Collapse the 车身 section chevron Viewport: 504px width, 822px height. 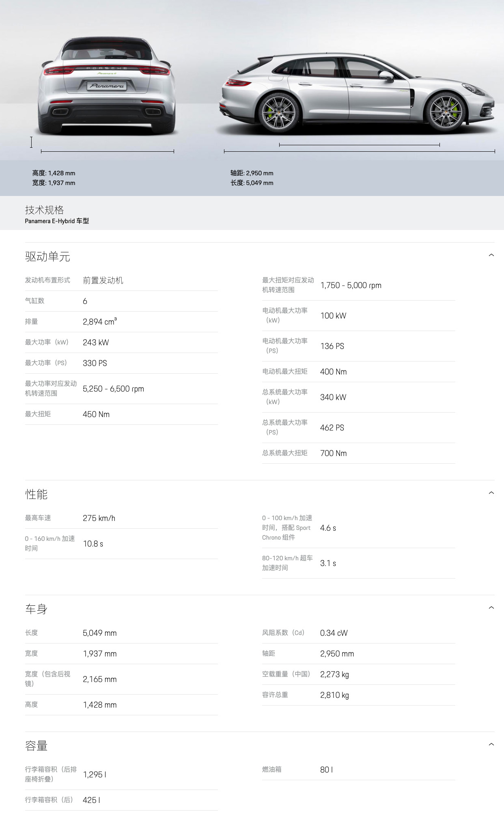(491, 608)
